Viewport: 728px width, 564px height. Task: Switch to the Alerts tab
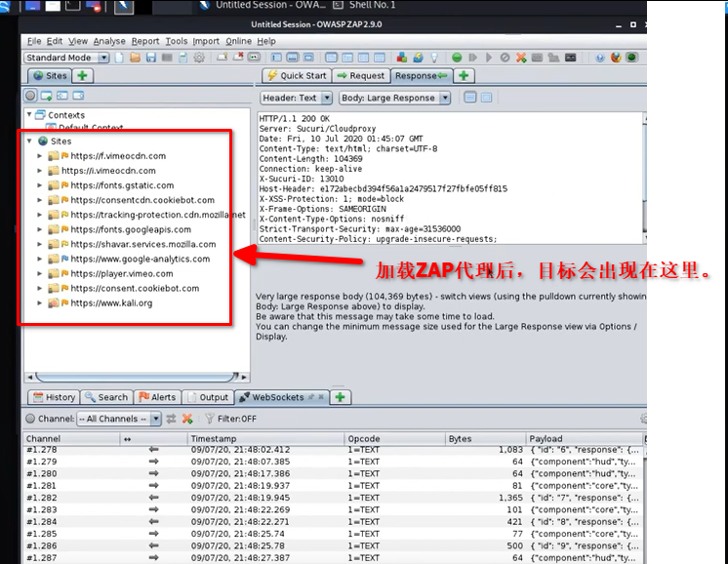pyautogui.click(x=158, y=397)
